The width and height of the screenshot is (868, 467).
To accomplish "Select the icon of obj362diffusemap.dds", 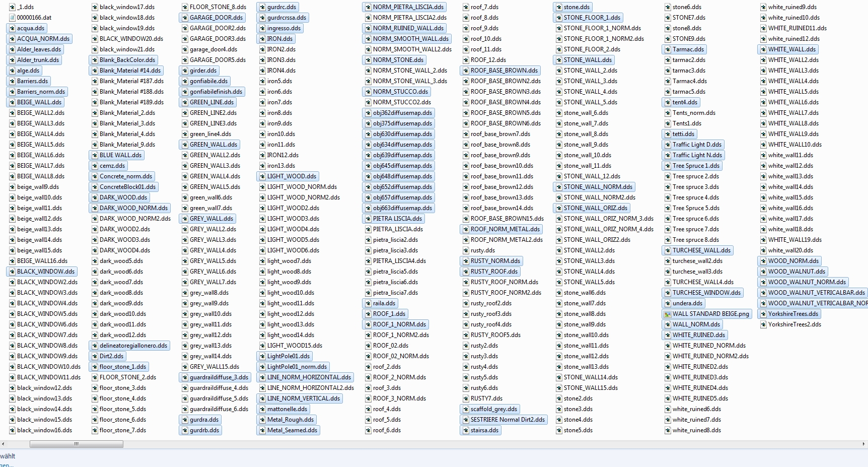I will pos(368,113).
